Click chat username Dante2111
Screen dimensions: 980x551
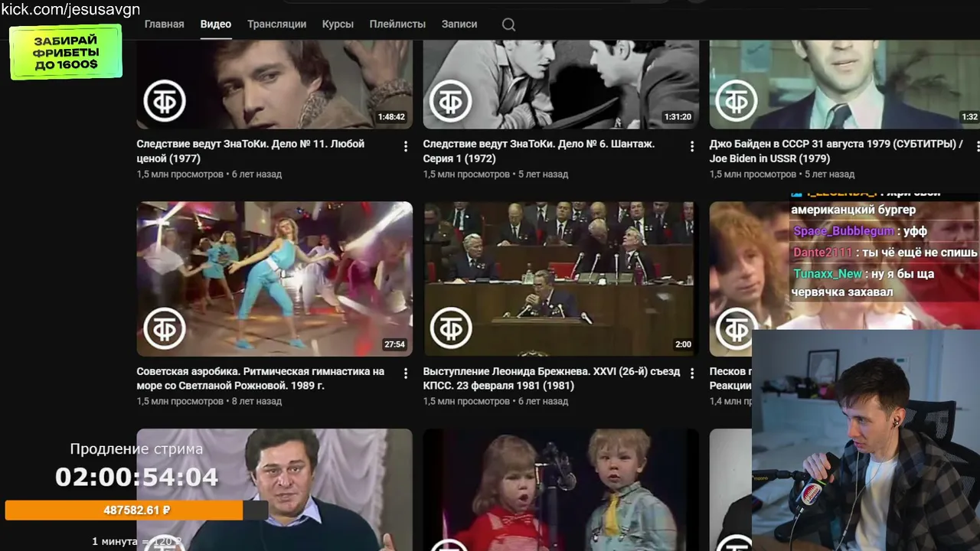pyautogui.click(x=822, y=253)
